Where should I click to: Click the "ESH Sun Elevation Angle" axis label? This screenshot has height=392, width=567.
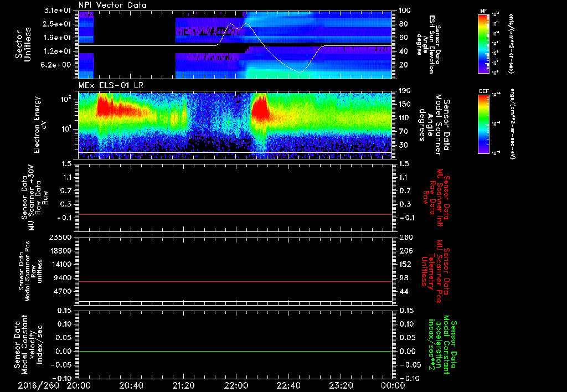point(429,44)
